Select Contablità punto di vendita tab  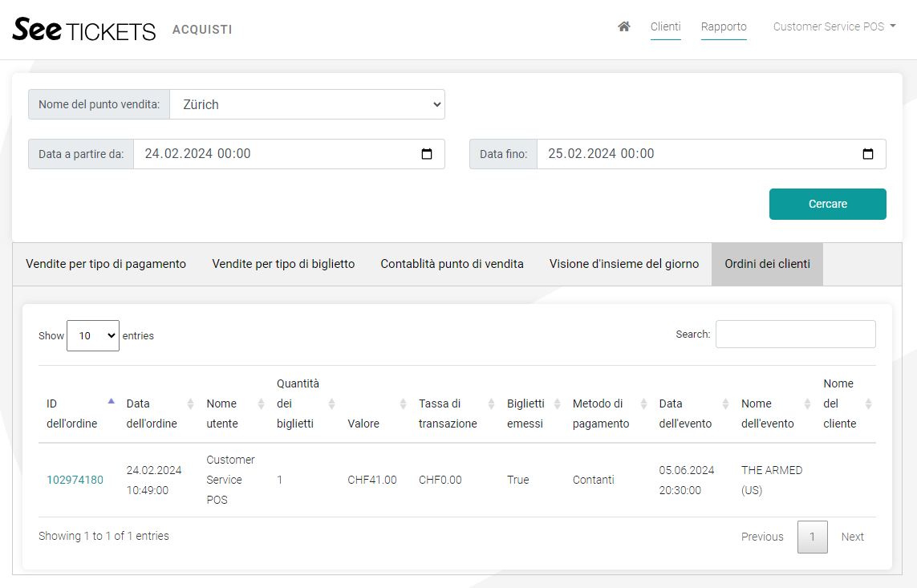tap(452, 264)
